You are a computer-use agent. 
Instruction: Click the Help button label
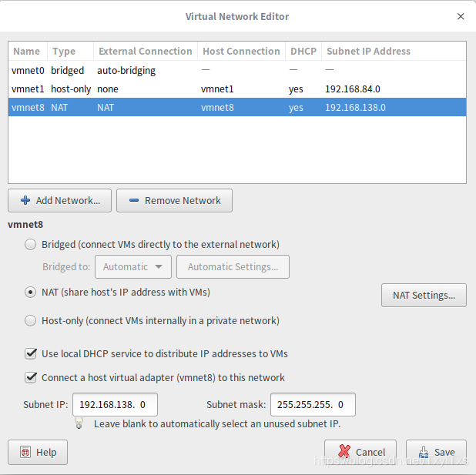46,452
